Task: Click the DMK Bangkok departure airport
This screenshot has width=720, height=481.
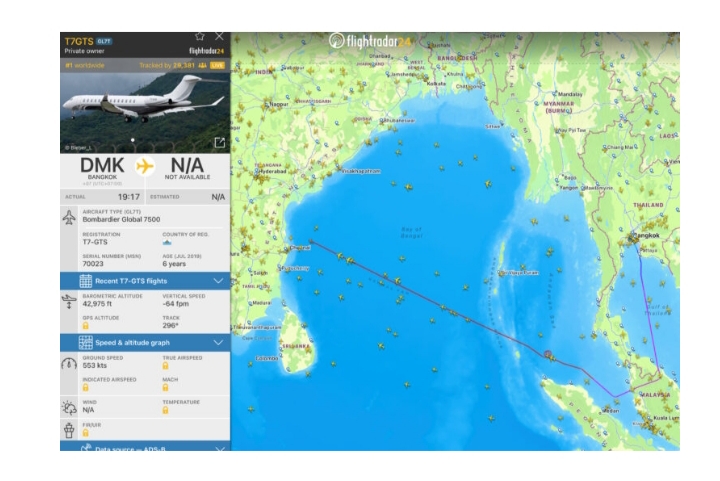Action: coord(102,170)
